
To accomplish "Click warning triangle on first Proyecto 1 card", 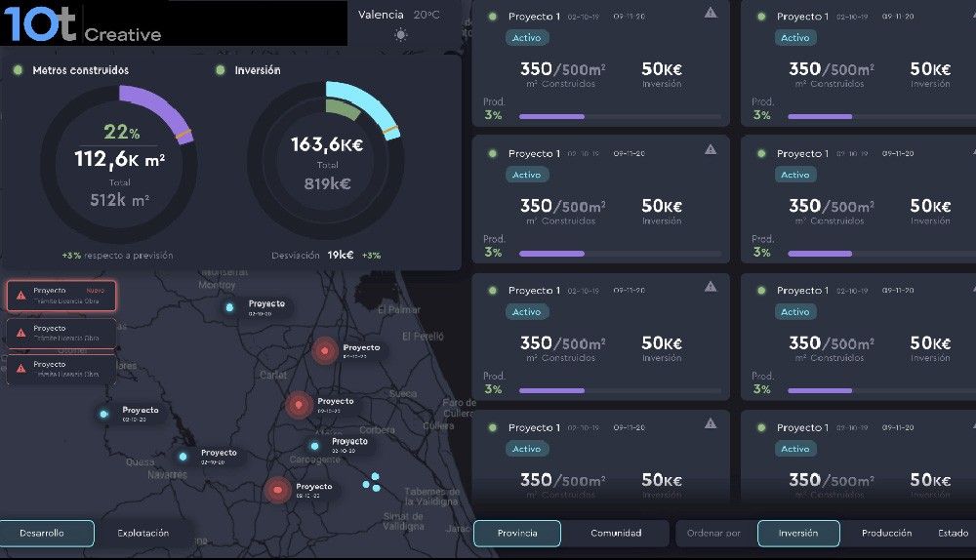I will point(711,13).
